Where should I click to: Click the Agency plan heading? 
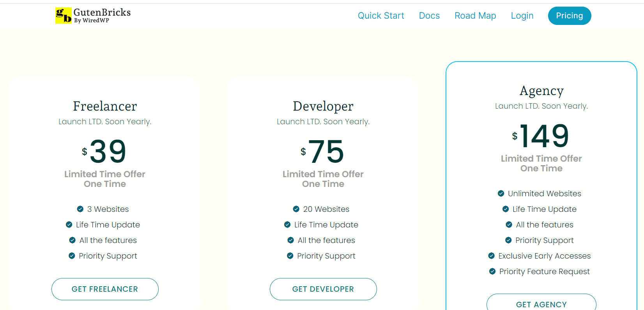[541, 91]
